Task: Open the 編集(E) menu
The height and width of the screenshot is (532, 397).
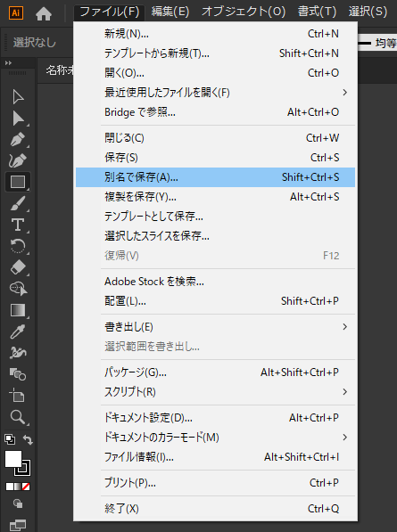Action: point(170,12)
